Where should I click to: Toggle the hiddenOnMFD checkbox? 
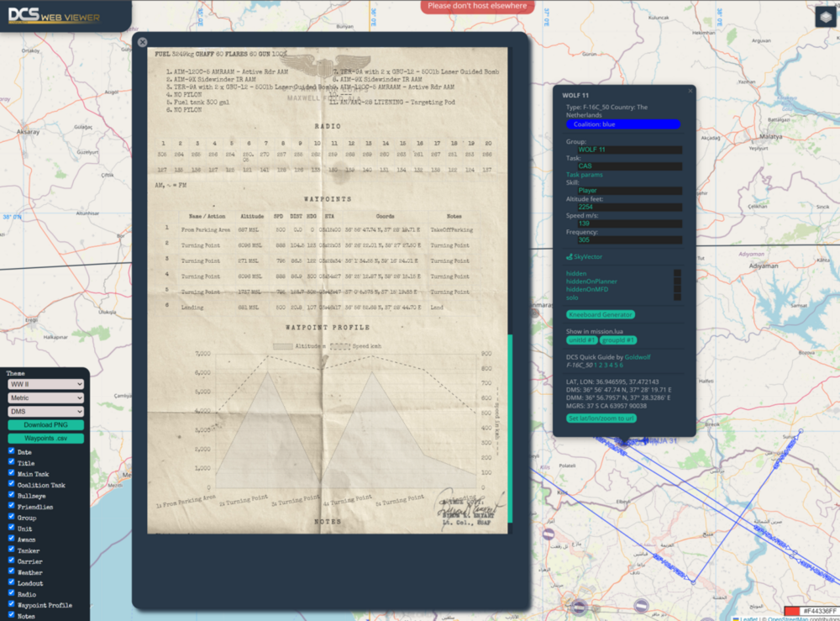677,289
